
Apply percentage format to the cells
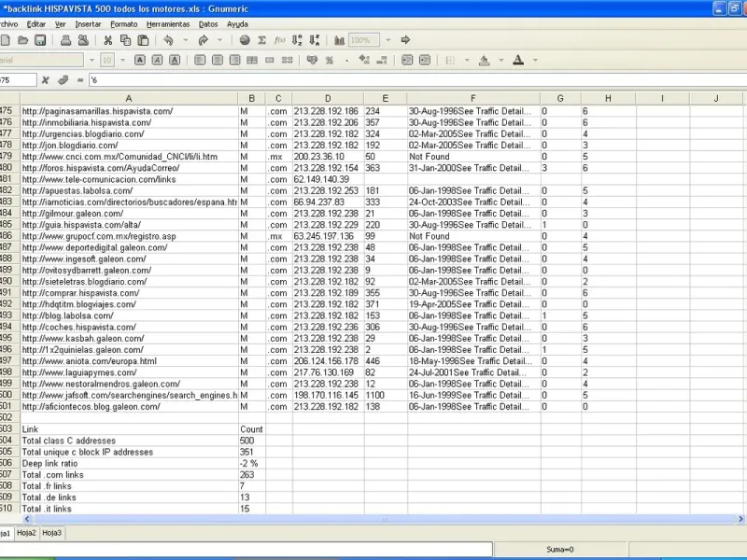pyautogui.click(x=330, y=60)
